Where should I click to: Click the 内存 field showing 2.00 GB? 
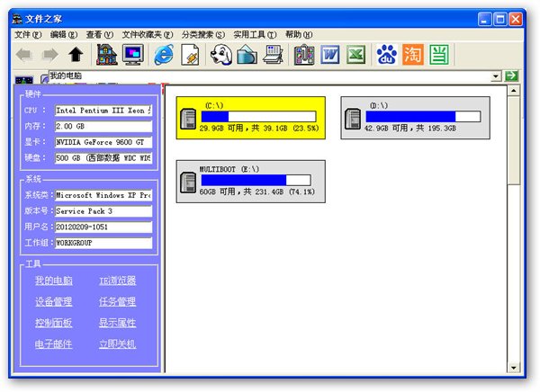point(103,126)
